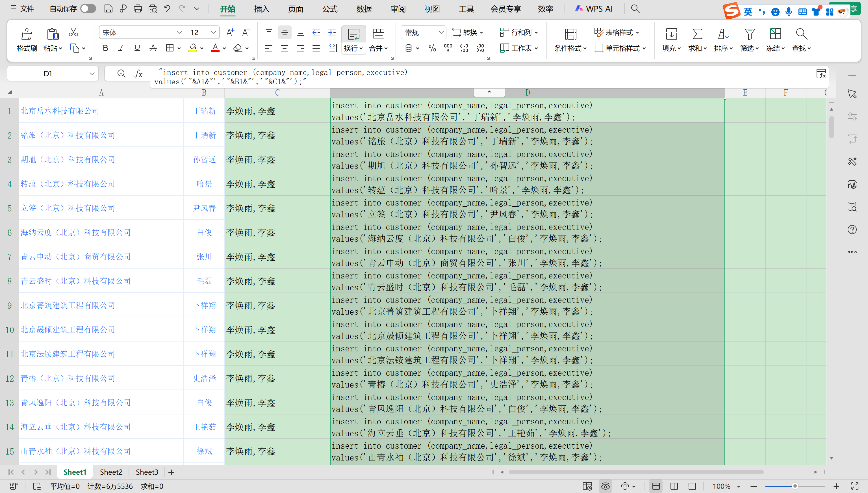
Task: Open the number format dropdown (常规)
Action: coord(441,33)
